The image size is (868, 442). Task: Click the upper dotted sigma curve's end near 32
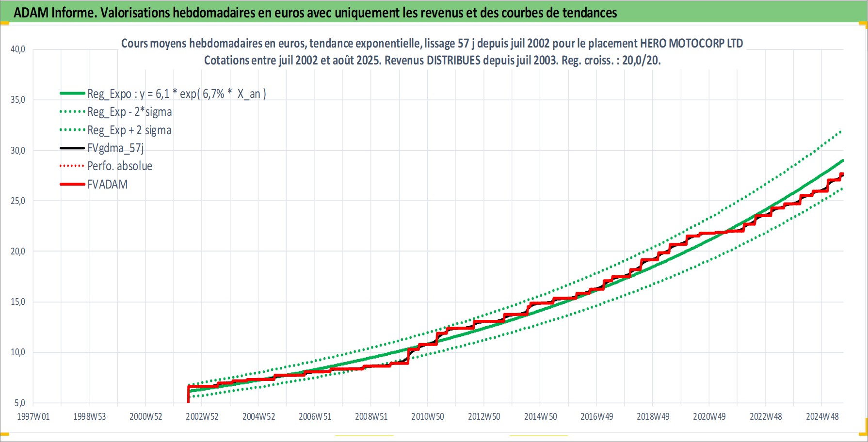tap(840, 132)
